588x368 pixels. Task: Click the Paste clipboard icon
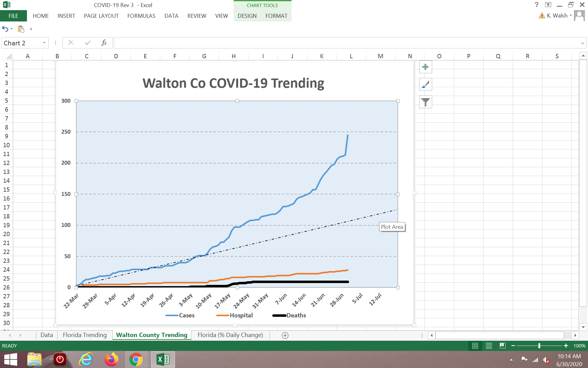pos(21,29)
